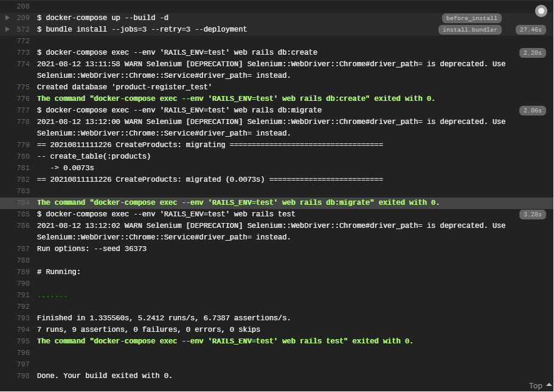Click the 2.06s duration badge
554x392 pixels.
533,111
